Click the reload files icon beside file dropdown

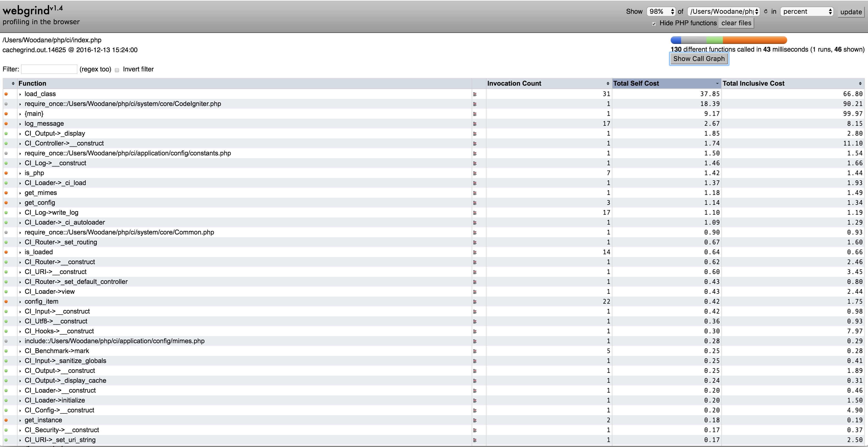765,12
